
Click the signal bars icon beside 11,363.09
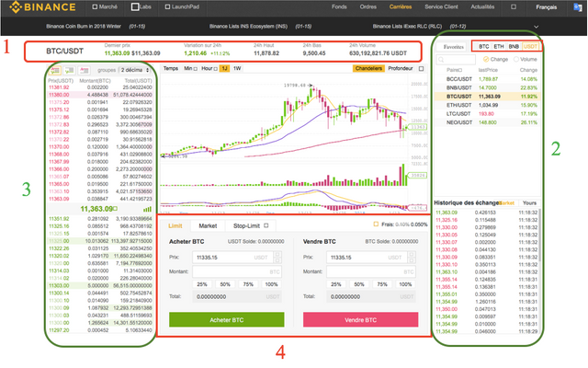(147, 209)
